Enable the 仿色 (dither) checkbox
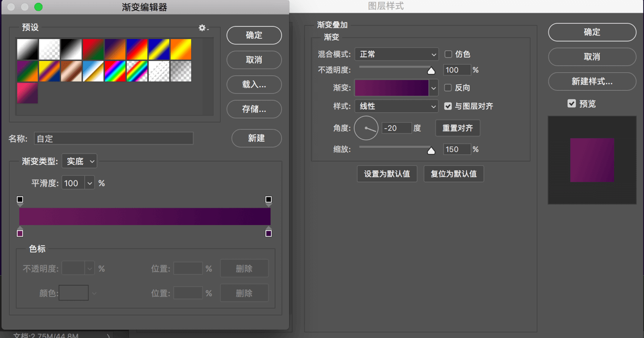Viewport: 644px width, 338px height. pyautogui.click(x=448, y=54)
